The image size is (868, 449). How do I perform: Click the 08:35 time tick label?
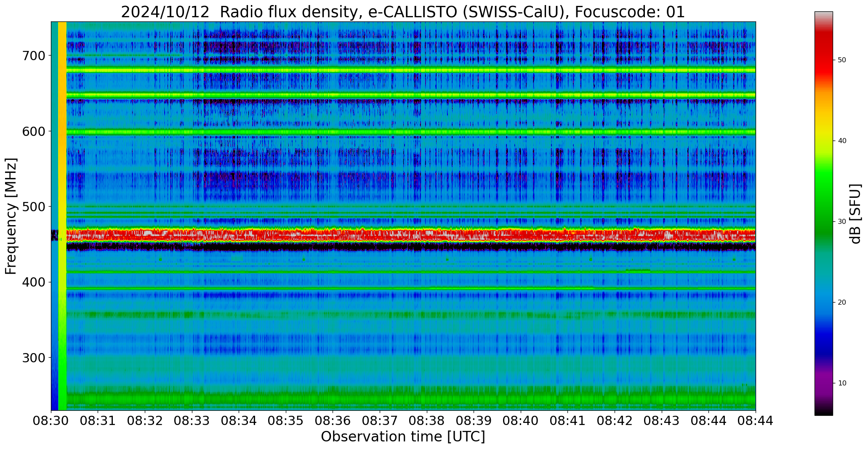pos(286,421)
